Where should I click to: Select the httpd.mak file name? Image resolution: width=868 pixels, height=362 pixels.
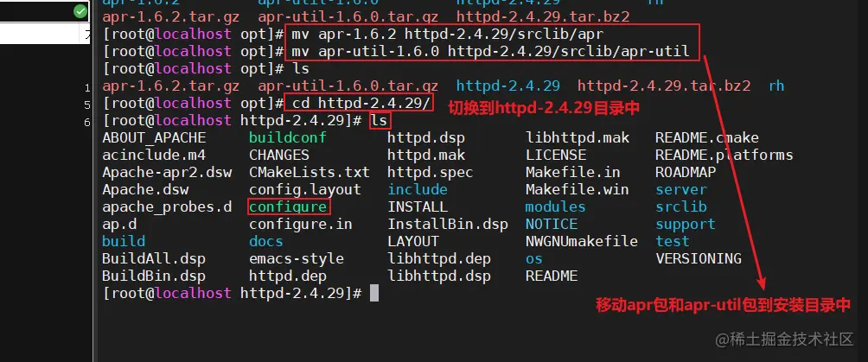pyautogui.click(x=426, y=155)
